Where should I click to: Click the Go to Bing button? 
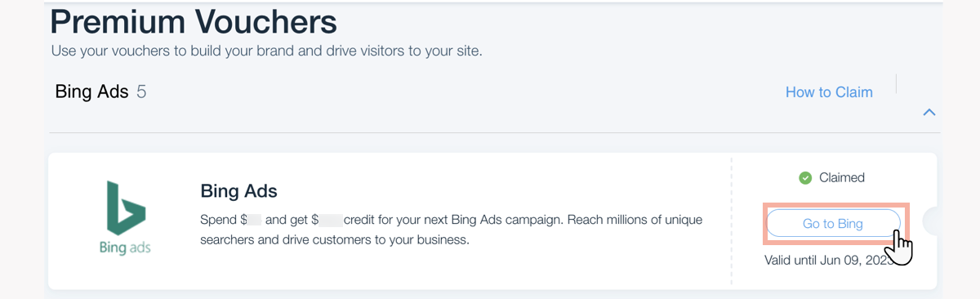(833, 223)
